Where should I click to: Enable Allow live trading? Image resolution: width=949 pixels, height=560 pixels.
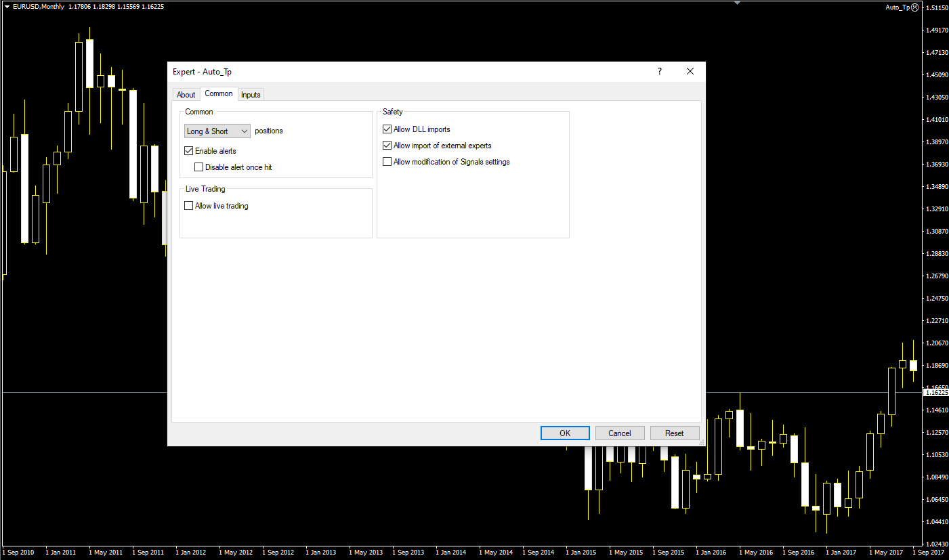tap(189, 206)
